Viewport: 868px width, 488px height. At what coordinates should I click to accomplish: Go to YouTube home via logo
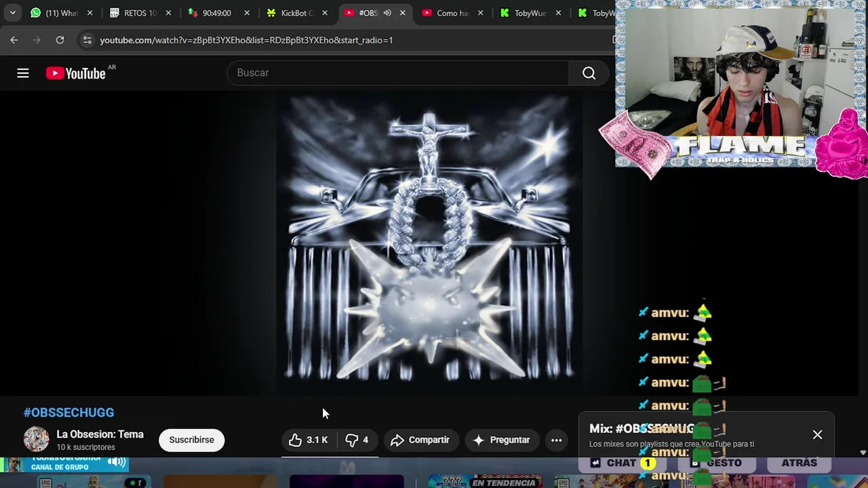(76, 73)
